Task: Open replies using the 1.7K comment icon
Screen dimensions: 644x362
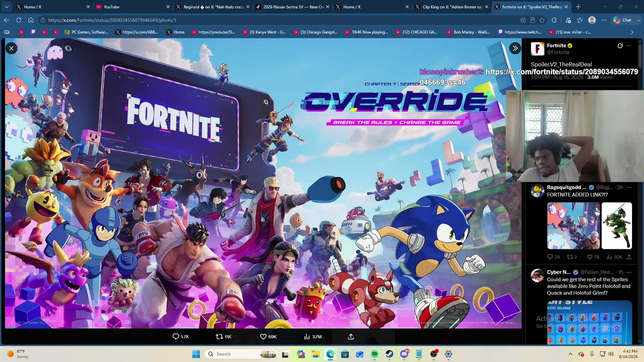Action: 181,336
